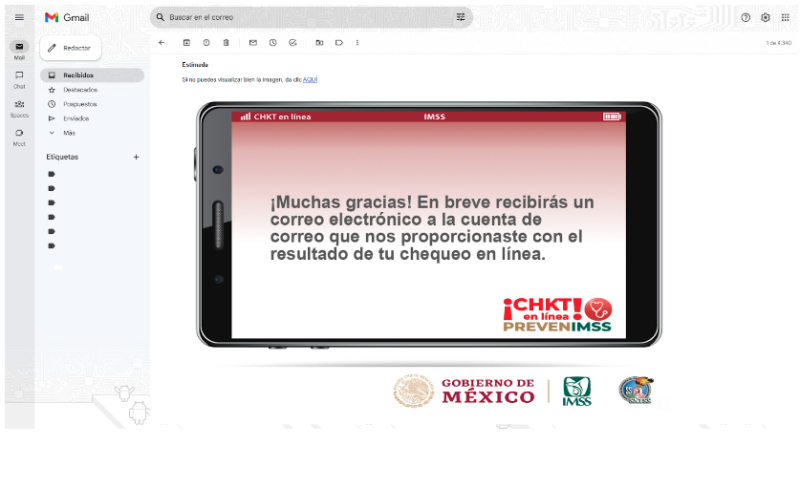The image size is (800, 488).
Task: Click the green IMSS logo
Action: (577, 391)
